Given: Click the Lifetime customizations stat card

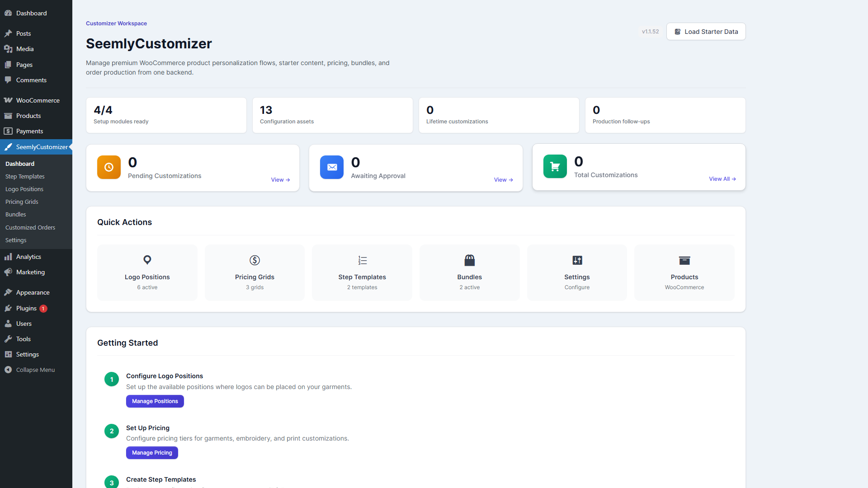Looking at the screenshot, I should tap(499, 115).
